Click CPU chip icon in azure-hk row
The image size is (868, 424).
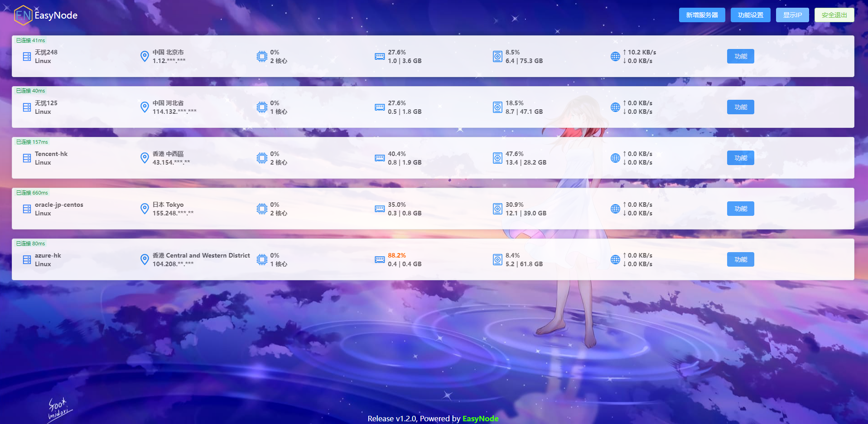[262, 260]
